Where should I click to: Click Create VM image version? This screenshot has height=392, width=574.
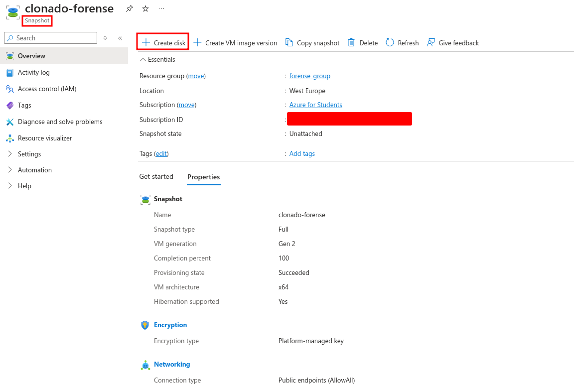click(235, 43)
